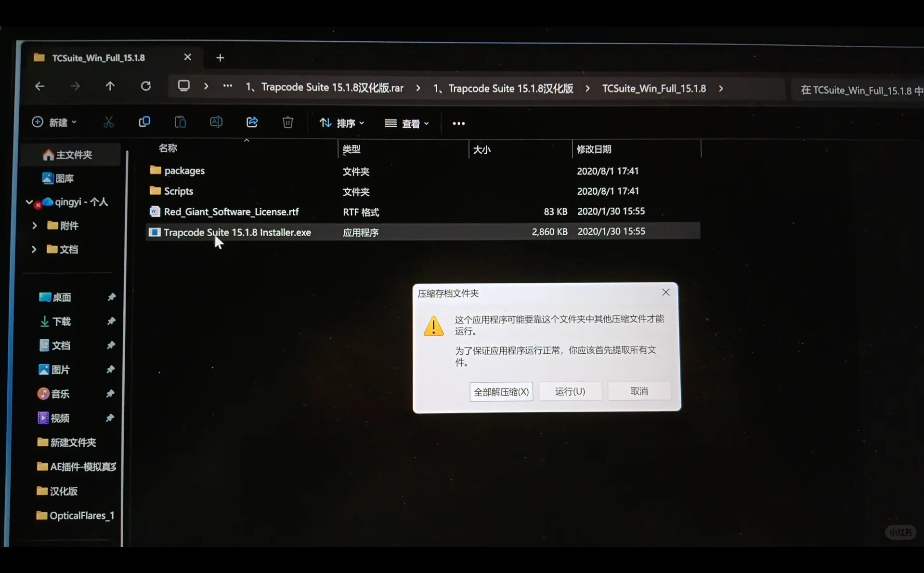Refresh the current folder view

click(146, 86)
